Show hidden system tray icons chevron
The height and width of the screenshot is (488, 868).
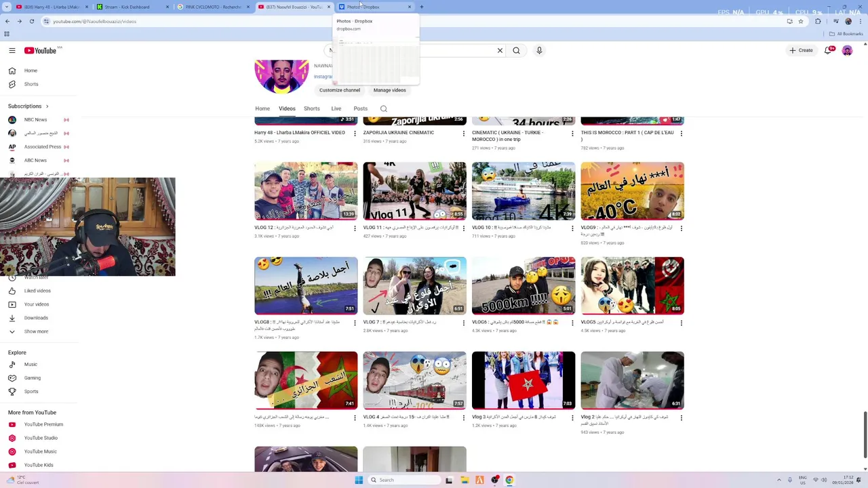(780, 480)
